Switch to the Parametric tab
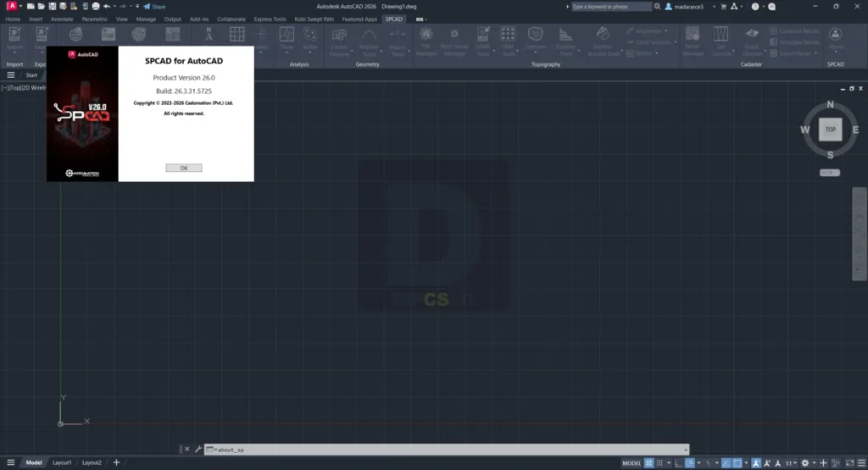Screen dimensions: 868x470 pos(95,19)
